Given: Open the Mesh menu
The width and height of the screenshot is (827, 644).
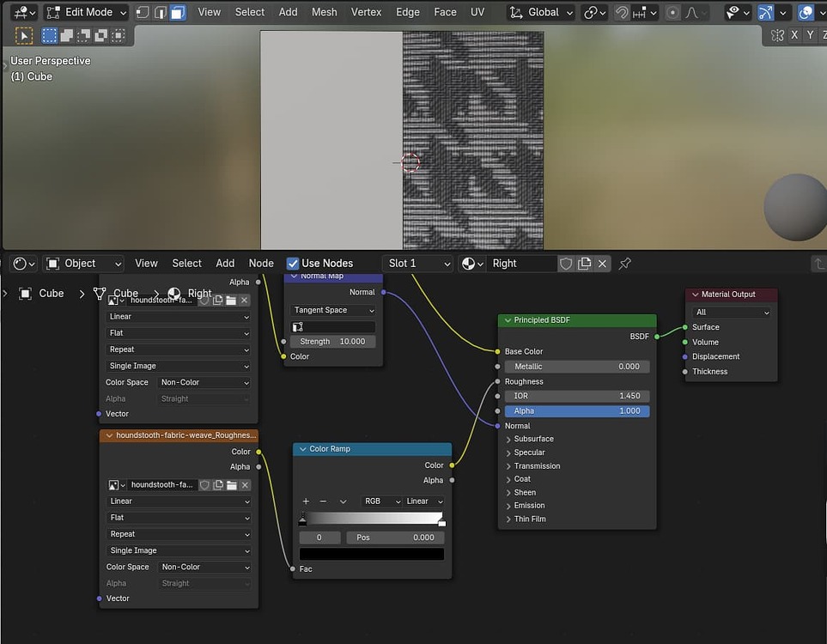Looking at the screenshot, I should click(324, 12).
